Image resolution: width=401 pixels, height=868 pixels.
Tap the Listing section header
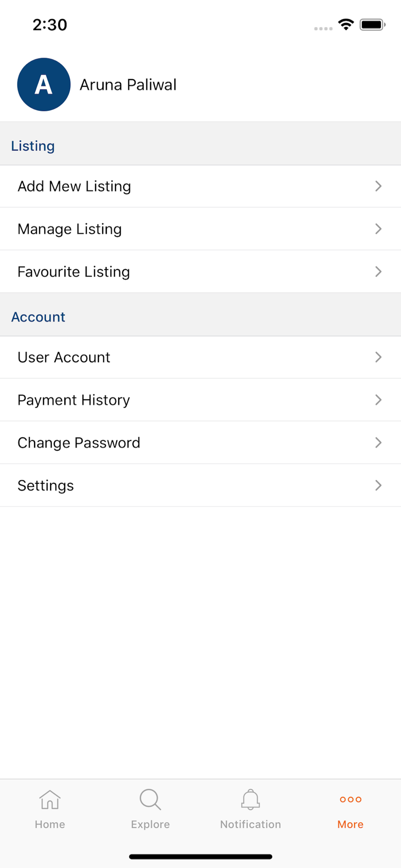click(x=33, y=146)
